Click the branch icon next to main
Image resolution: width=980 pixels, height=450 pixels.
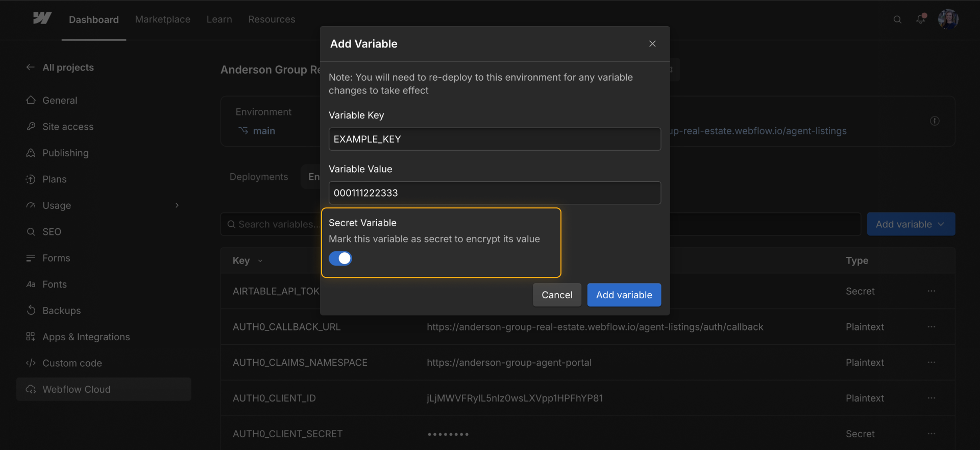coord(243,131)
